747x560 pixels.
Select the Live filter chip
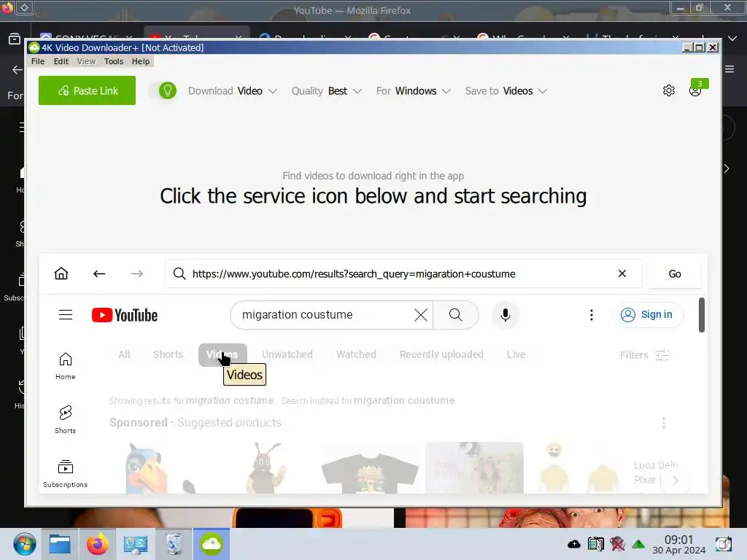[516, 355]
